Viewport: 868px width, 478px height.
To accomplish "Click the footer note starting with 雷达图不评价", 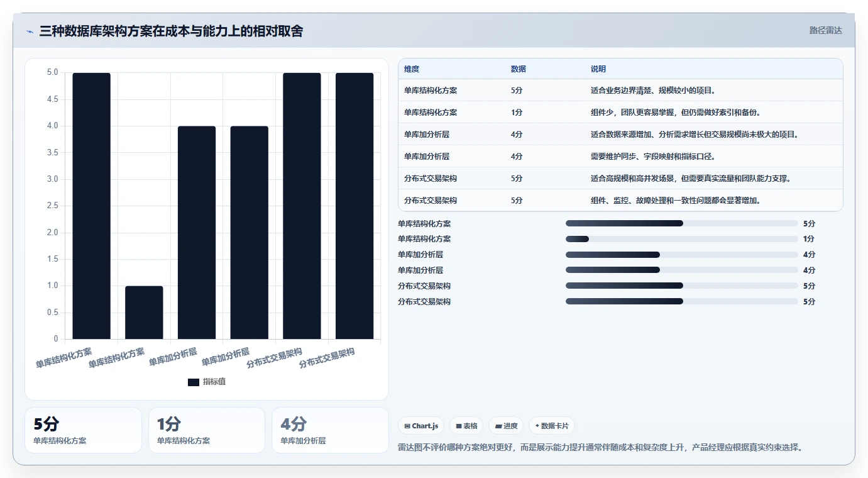I will click(x=601, y=448).
